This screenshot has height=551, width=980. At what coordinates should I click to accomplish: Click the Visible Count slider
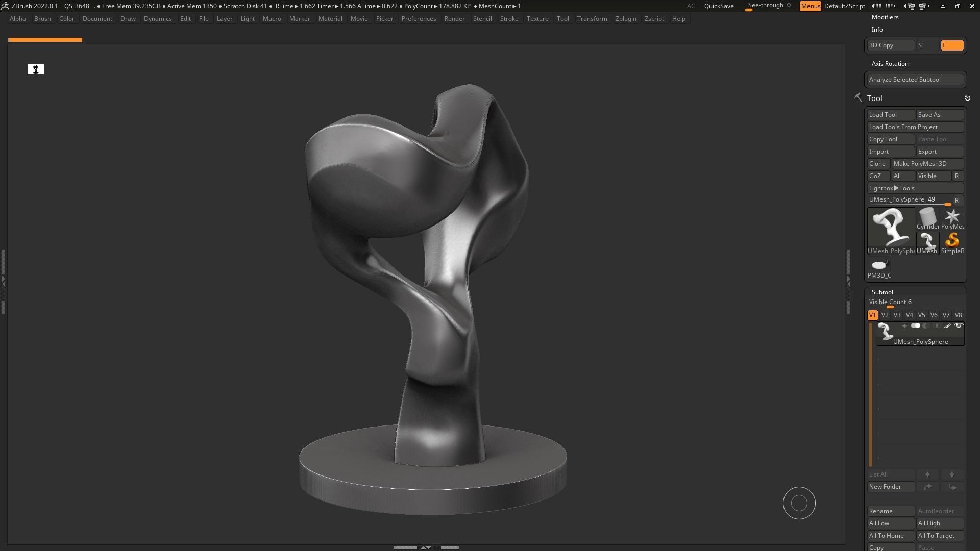click(x=916, y=303)
